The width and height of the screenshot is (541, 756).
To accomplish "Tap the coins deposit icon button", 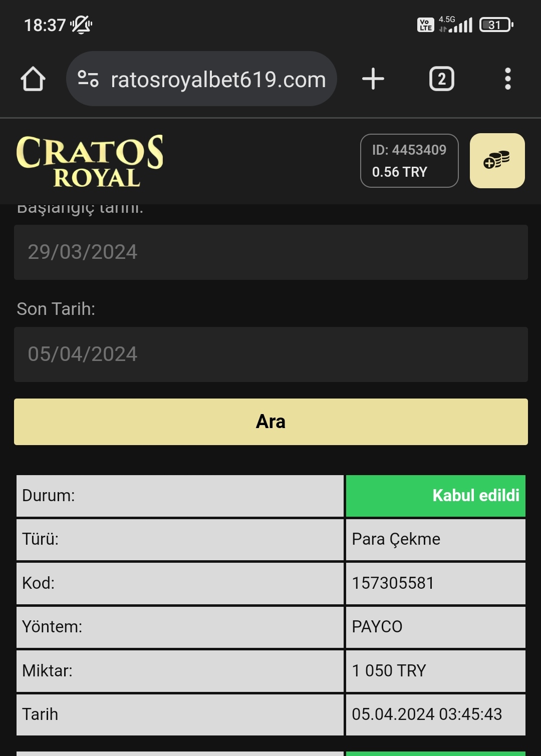I will [497, 161].
